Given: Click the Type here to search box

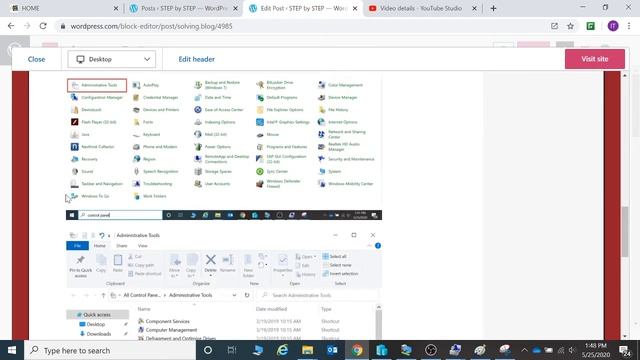Looking at the screenshot, I should click(110, 350).
